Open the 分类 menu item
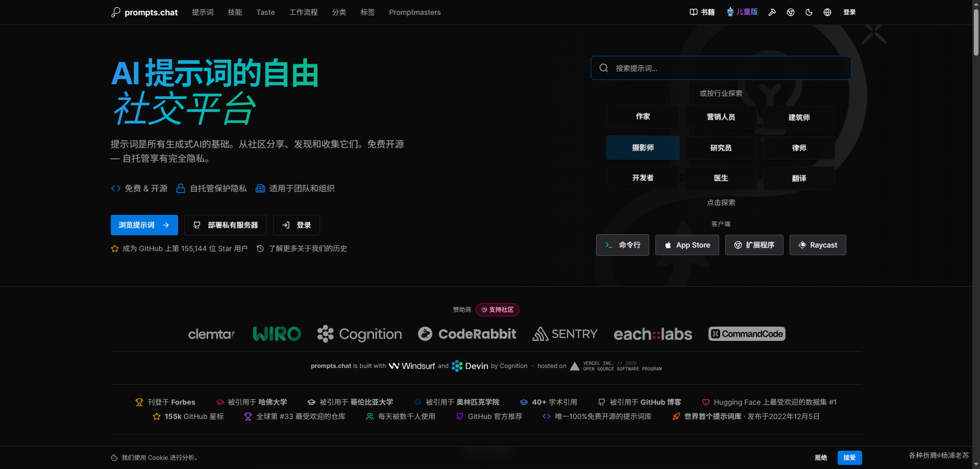Viewport: 980px width, 469px height. pyautogui.click(x=339, y=12)
